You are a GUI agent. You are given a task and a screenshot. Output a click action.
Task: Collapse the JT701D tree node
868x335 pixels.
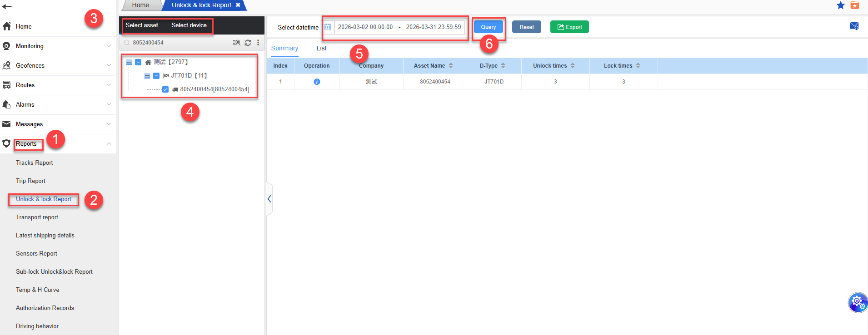147,76
